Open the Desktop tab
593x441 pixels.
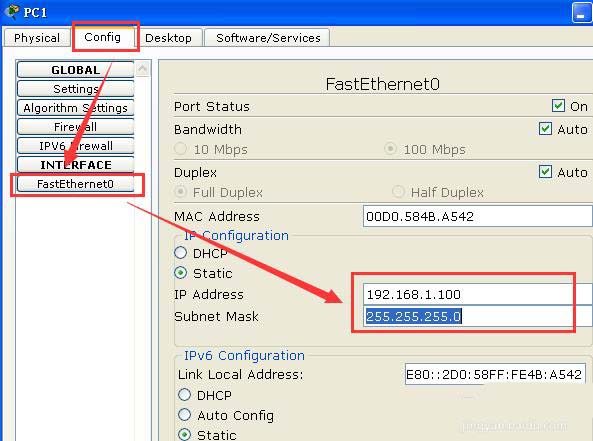point(168,38)
